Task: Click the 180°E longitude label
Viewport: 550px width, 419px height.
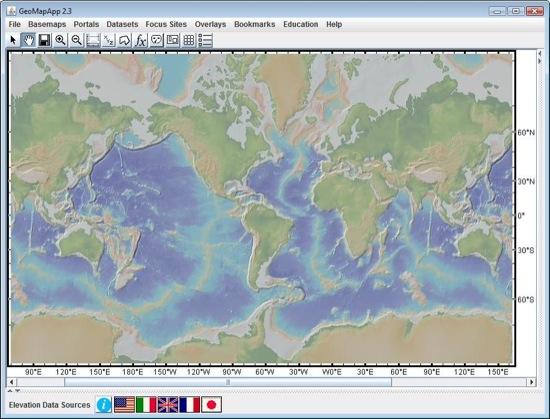Action: coord(133,372)
